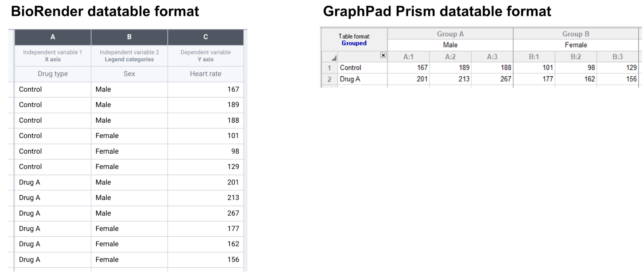Click value 98 in BioRender Heart rate column
The image size is (644, 279).
click(235, 151)
